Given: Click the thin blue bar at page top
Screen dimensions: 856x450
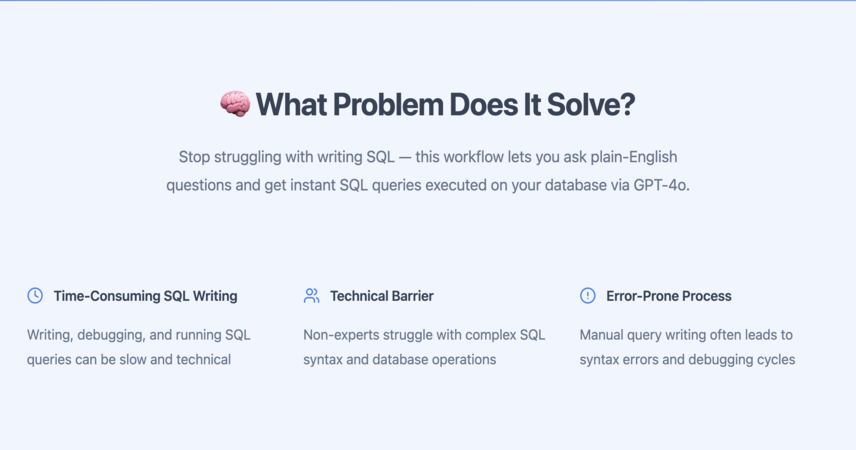Looking at the screenshot, I should pyautogui.click(x=428, y=1).
